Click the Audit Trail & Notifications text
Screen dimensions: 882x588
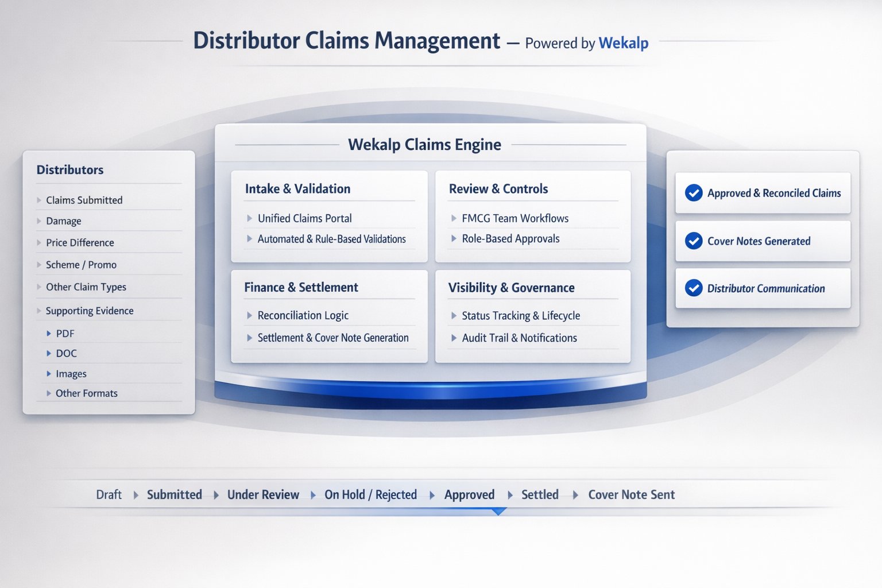click(519, 338)
